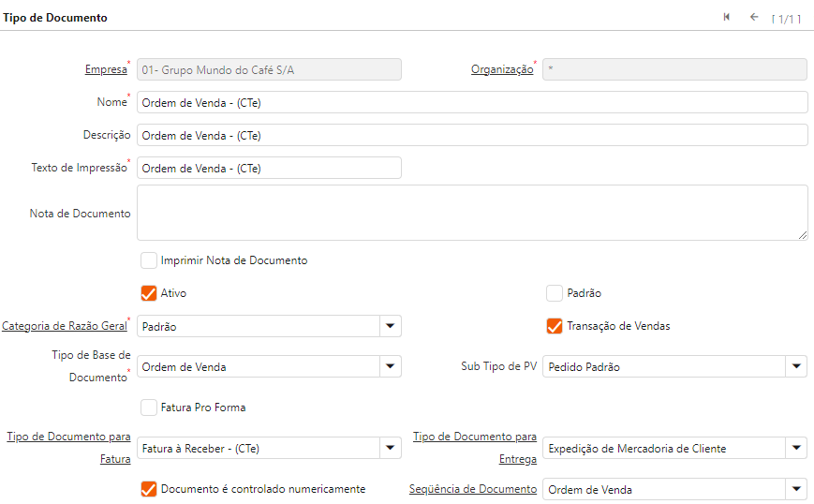This screenshot has width=814, height=504.
Task: Toggle Documento é controlado numericamente checkbox
Action: [148, 489]
